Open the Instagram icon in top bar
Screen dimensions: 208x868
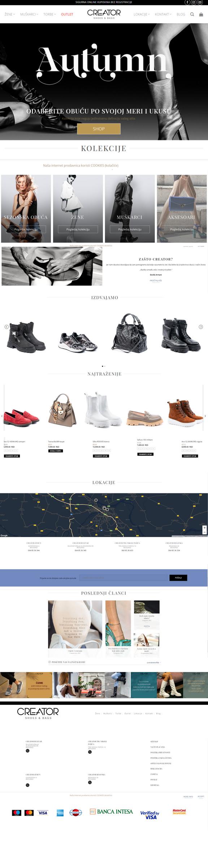[194, 2]
